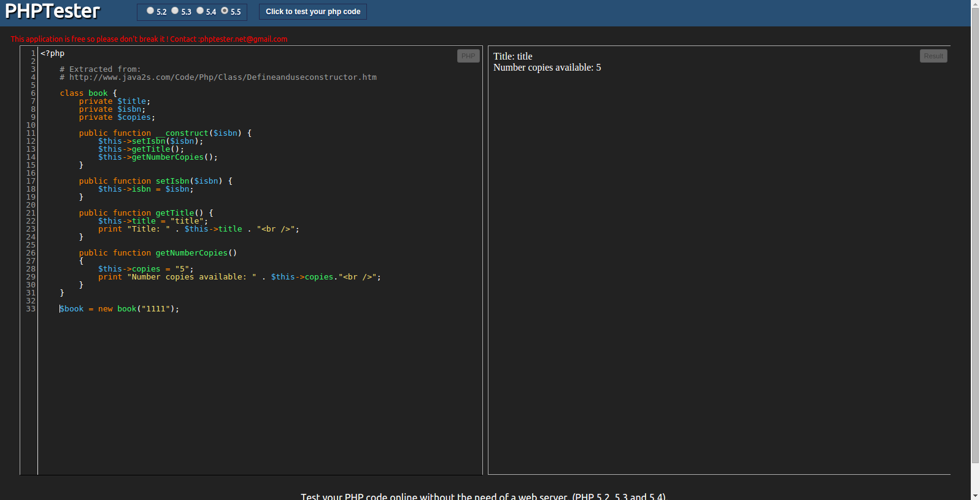Click line number 1 in gutter
The image size is (980, 500).
(33, 53)
